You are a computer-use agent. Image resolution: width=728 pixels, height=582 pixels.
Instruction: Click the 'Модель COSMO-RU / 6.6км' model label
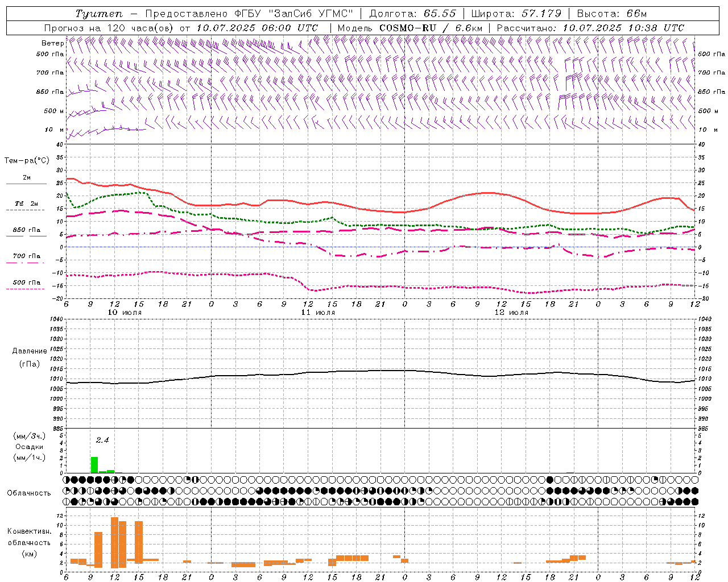[409, 28]
